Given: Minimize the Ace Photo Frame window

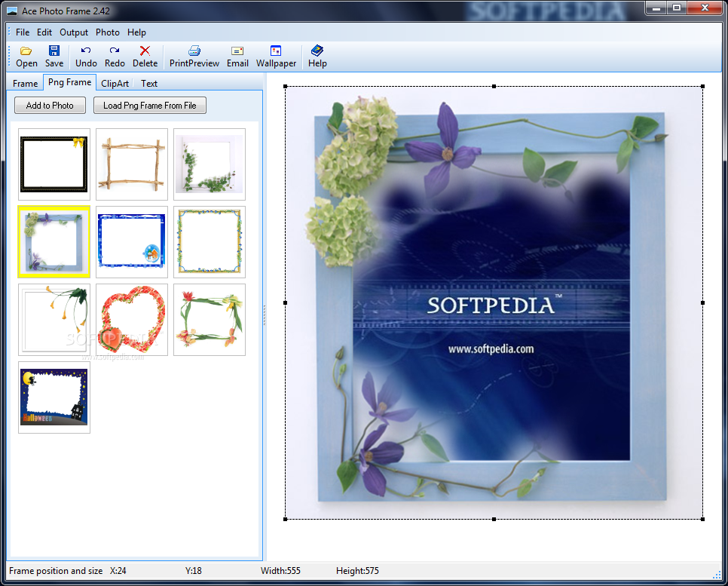Looking at the screenshot, I should tap(656, 8).
